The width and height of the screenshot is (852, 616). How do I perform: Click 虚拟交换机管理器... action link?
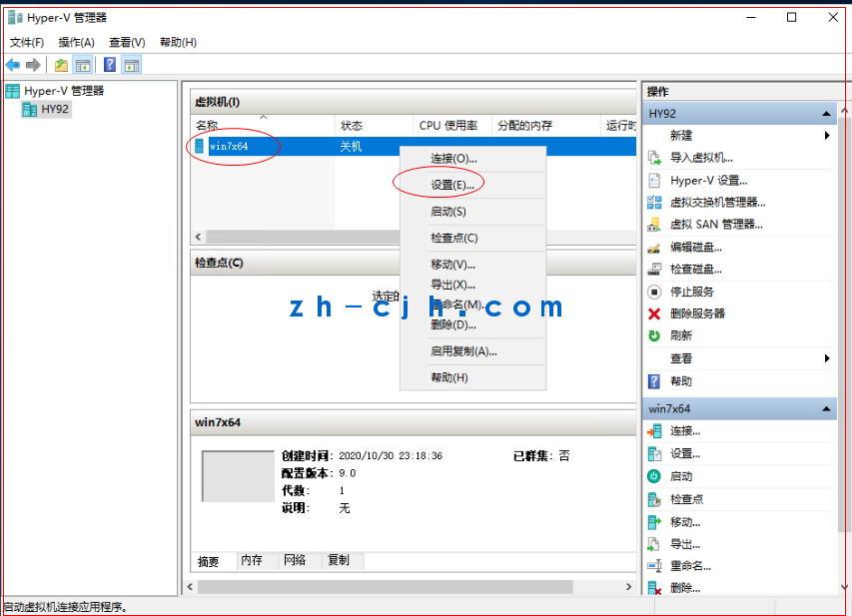[x=718, y=203]
